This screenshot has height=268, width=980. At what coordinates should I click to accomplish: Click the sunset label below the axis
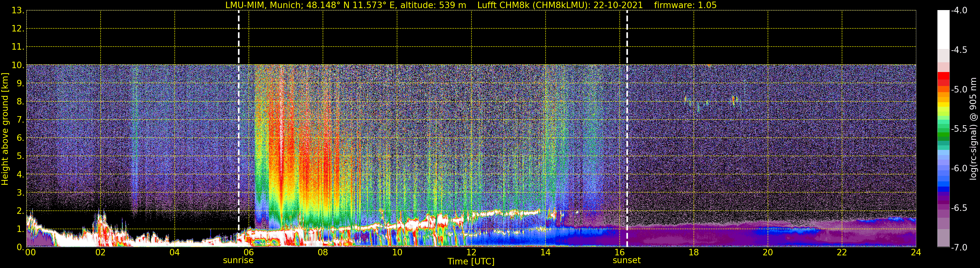[627, 261]
